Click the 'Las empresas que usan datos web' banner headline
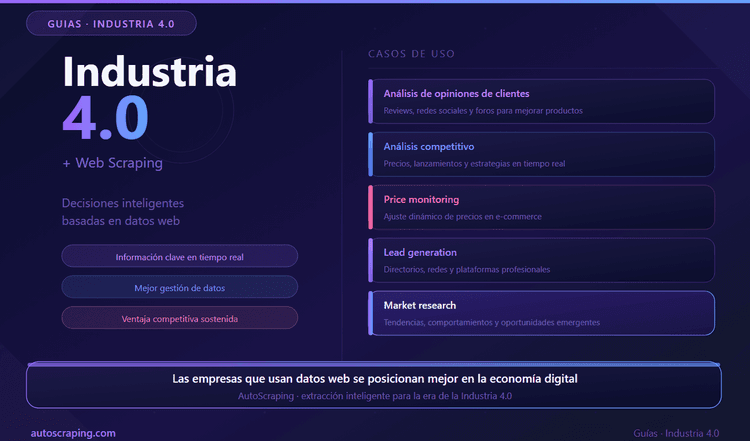The height and width of the screenshot is (441, 750). tap(375, 379)
